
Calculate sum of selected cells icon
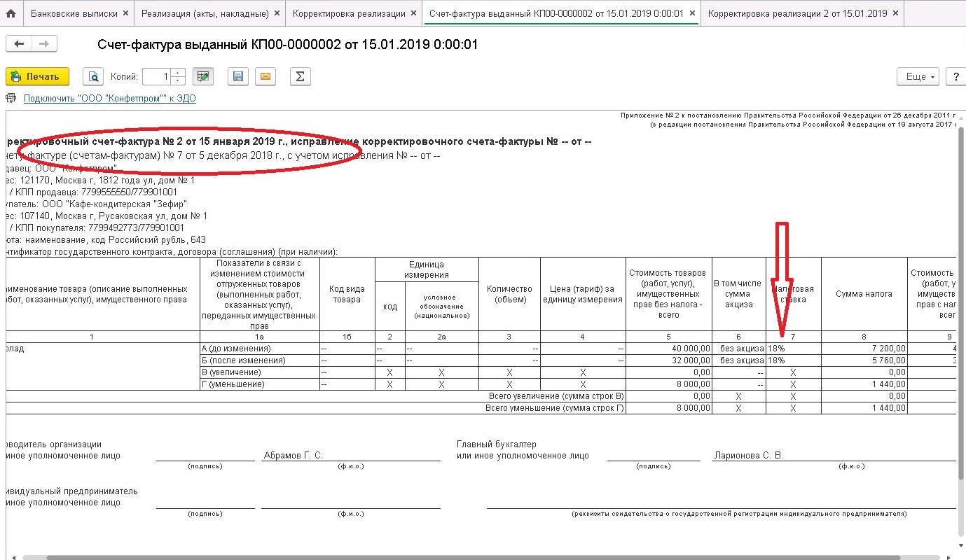(x=300, y=76)
